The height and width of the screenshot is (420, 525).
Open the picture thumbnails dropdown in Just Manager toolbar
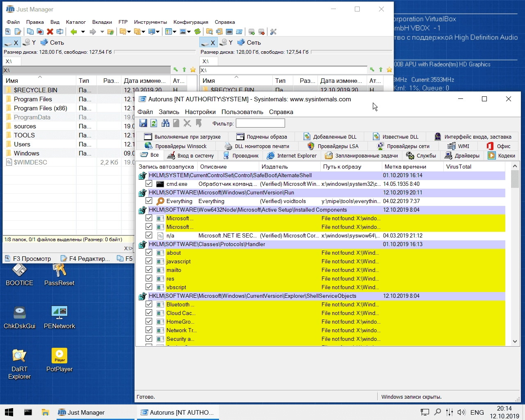coord(189,32)
